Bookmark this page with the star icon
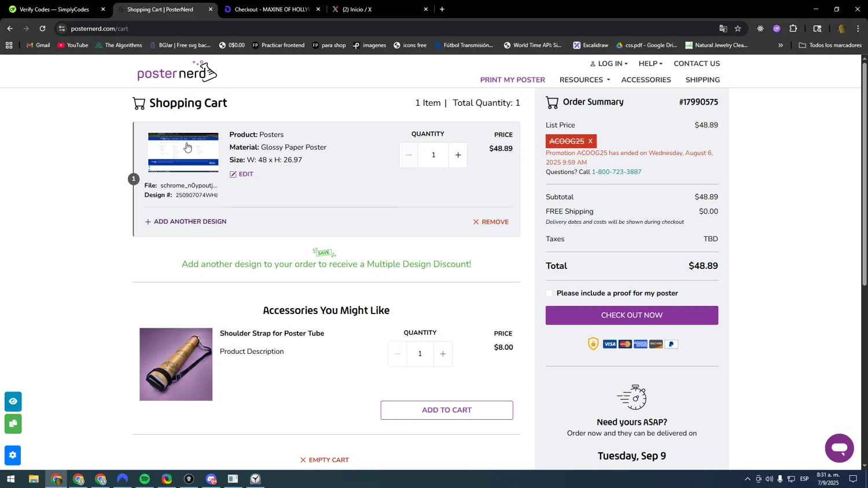 coord(738,28)
